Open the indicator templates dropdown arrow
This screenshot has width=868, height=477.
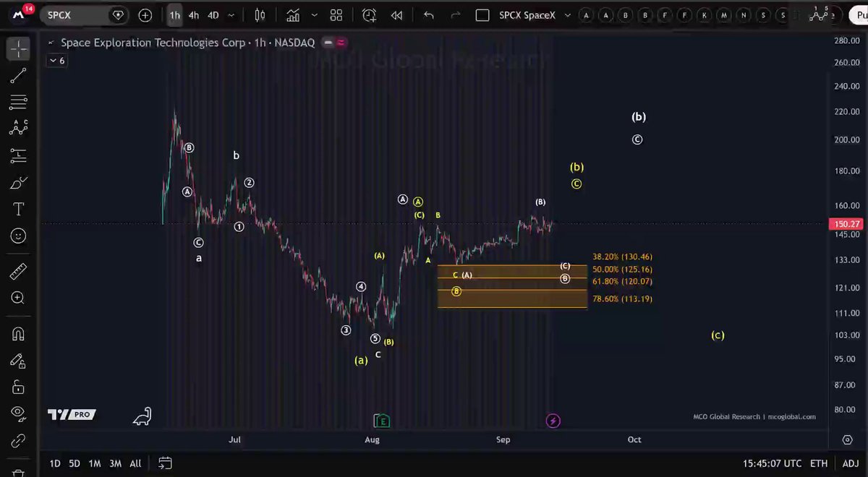[x=314, y=15]
